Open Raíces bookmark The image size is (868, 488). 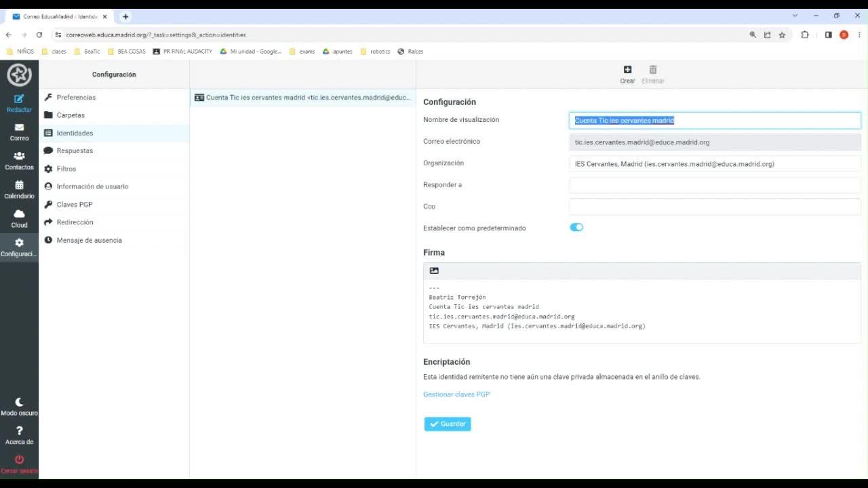coord(410,52)
